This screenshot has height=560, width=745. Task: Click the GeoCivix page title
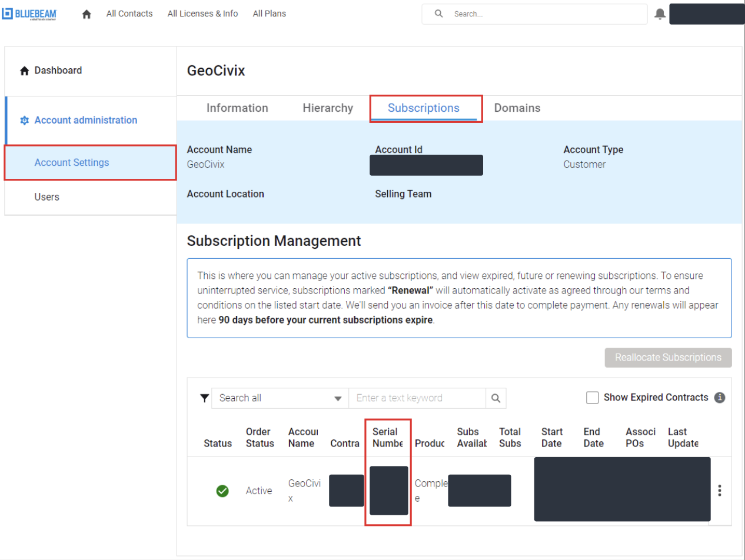pos(216,71)
